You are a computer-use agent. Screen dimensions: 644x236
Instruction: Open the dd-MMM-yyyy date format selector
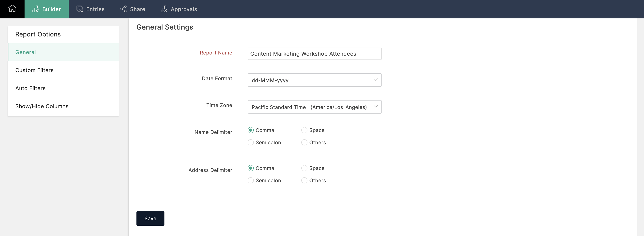click(x=314, y=80)
